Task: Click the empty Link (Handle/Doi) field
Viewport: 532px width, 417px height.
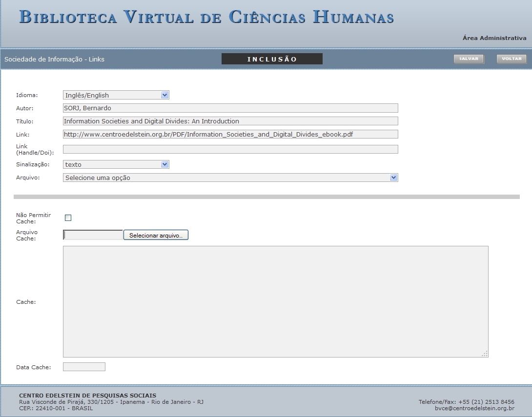Action: coord(230,149)
